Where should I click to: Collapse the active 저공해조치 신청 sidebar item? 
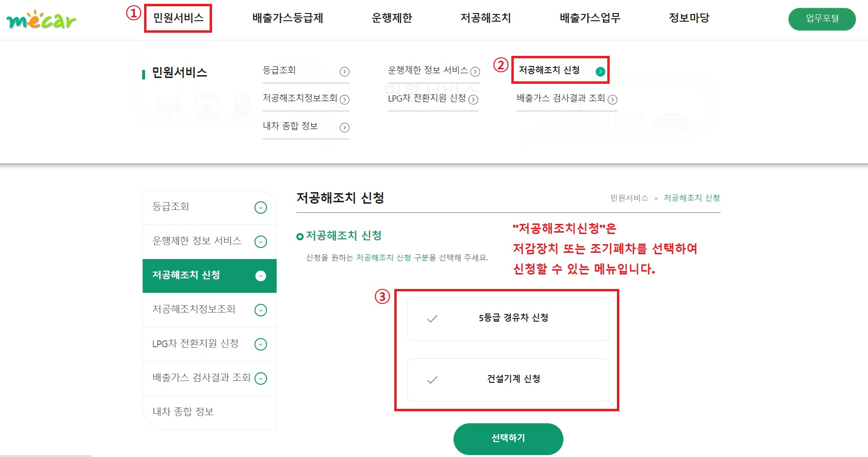tap(261, 276)
